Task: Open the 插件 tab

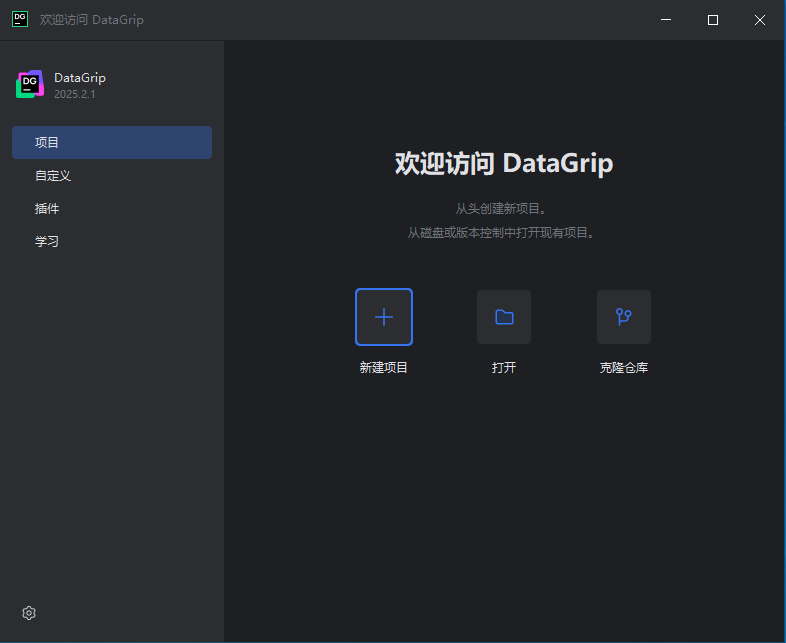Action: (112, 208)
